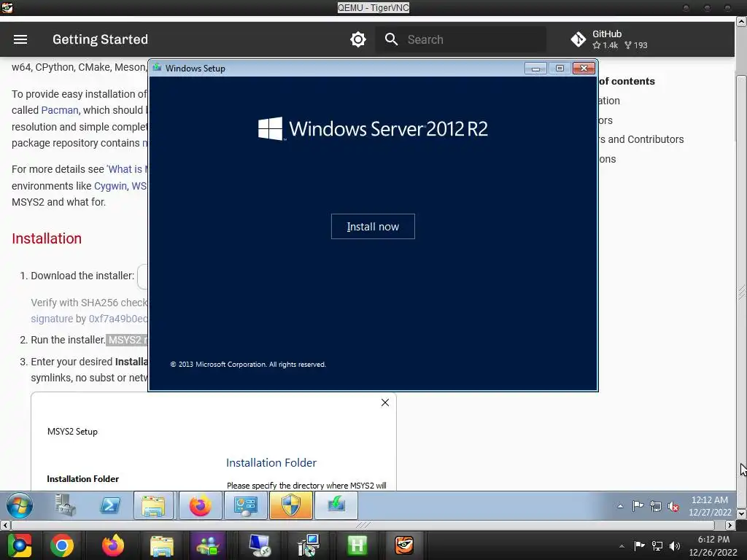Open Action Center flag in host tray
This screenshot has height=560, width=747.
[639, 545]
